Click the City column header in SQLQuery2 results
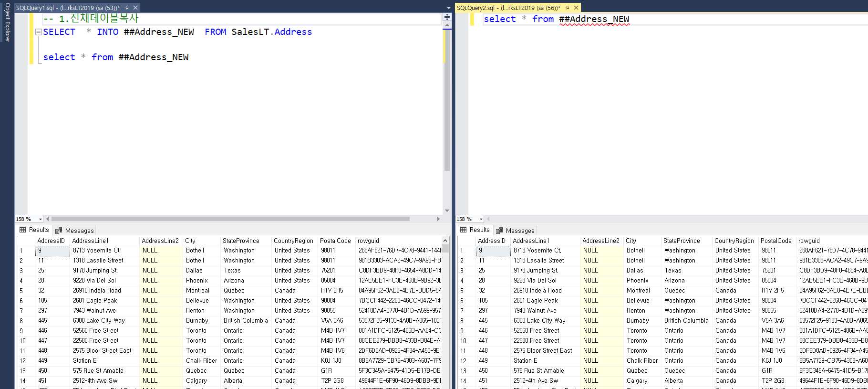The width and height of the screenshot is (868, 389). click(642, 241)
